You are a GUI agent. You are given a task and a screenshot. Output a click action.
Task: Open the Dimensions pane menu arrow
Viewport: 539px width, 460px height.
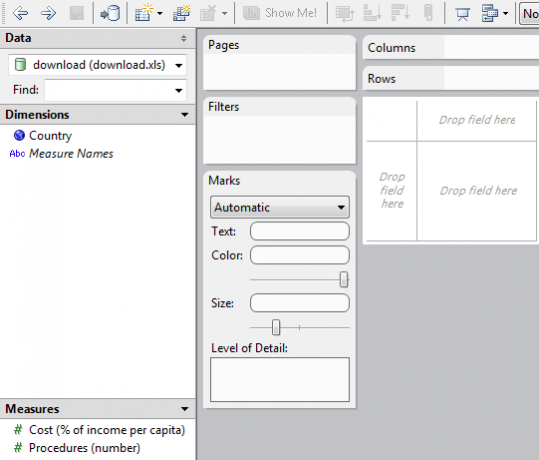[x=185, y=114]
